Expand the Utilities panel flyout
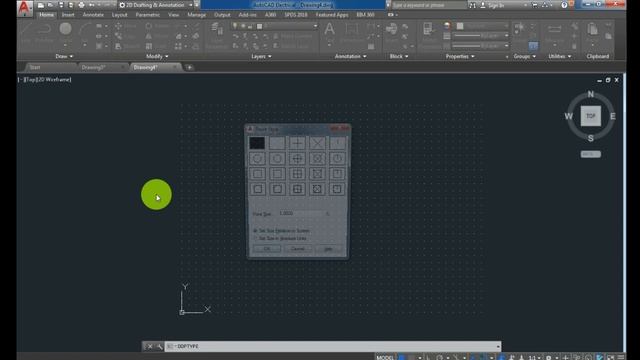The height and width of the screenshot is (360, 640). [x=560, y=56]
